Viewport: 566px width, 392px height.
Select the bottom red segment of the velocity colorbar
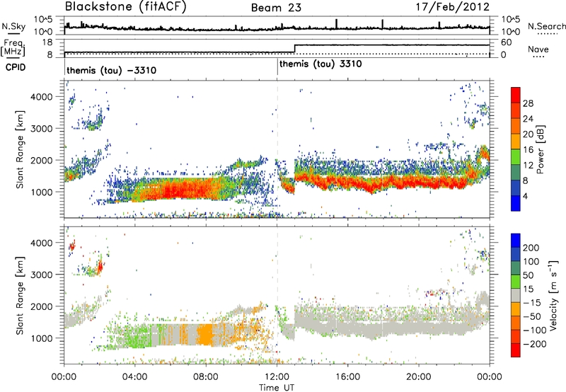[516, 350]
